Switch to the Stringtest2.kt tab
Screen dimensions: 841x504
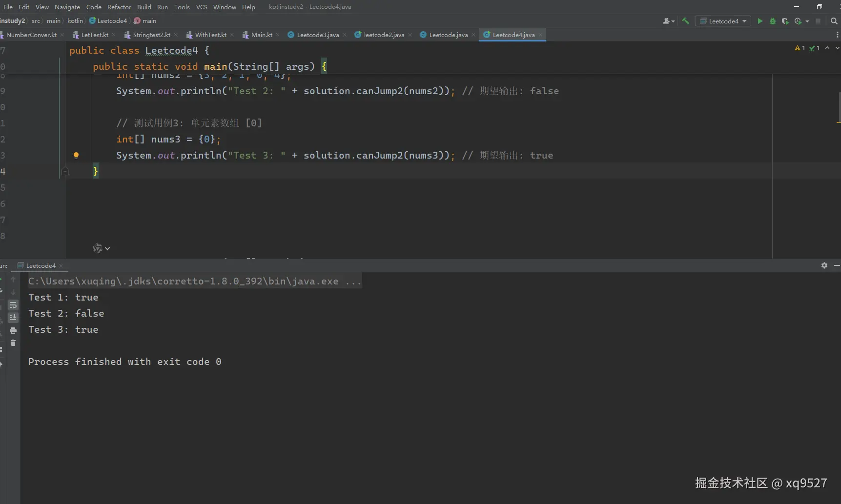pyautogui.click(x=151, y=35)
